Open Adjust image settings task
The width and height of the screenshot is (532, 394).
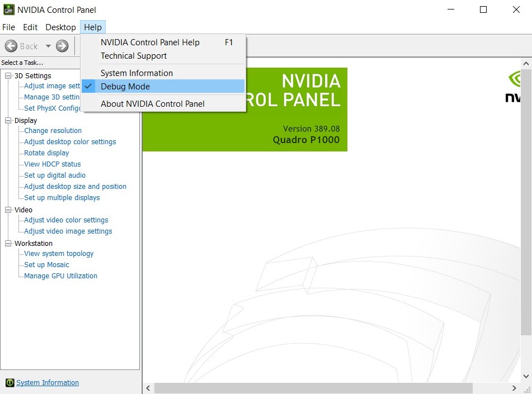click(x=52, y=86)
